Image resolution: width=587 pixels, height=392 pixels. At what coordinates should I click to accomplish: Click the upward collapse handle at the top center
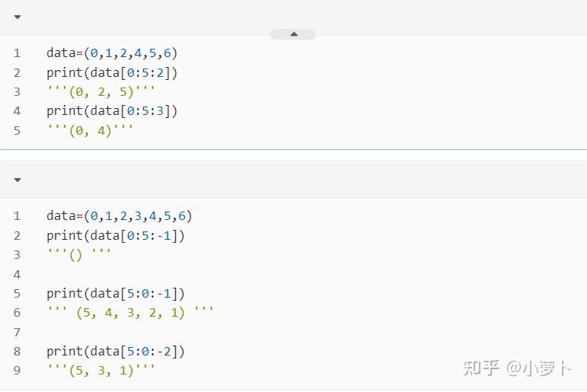[293, 34]
